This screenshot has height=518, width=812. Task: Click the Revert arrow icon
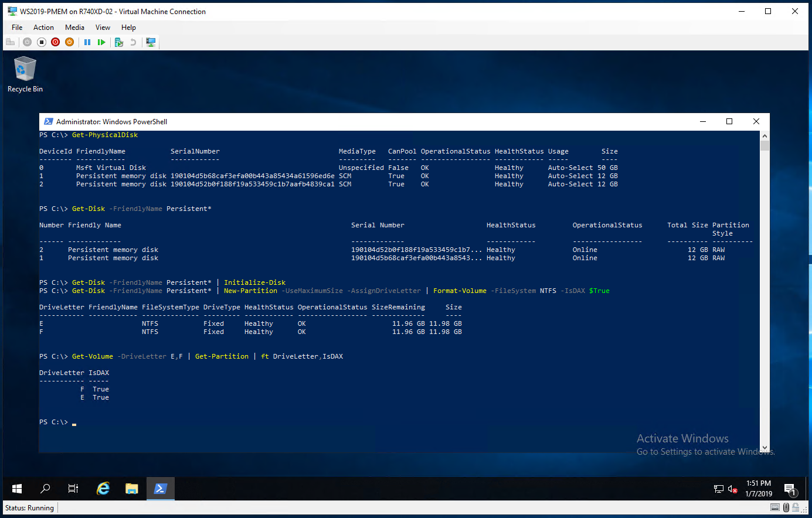click(133, 42)
